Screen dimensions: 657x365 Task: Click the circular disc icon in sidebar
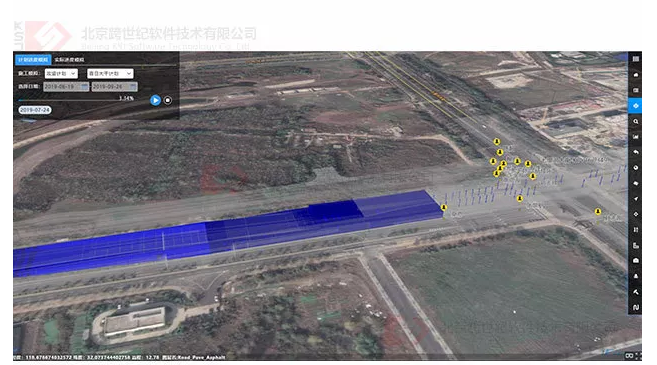(x=635, y=168)
